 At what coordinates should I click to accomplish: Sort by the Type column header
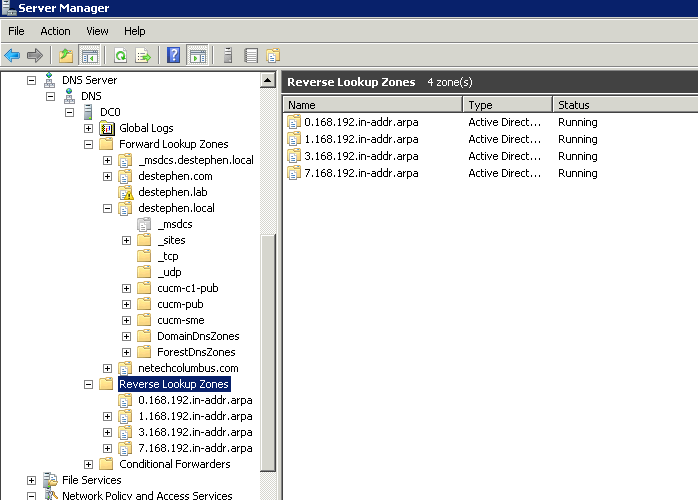[x=507, y=105]
